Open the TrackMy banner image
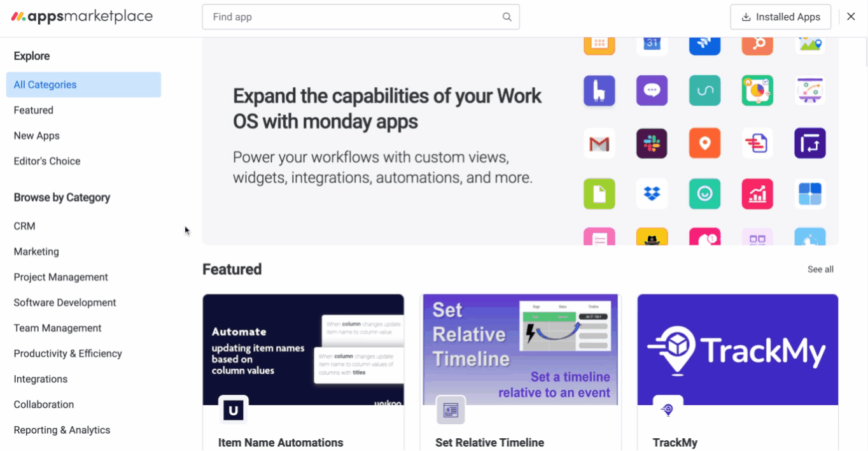 point(738,350)
